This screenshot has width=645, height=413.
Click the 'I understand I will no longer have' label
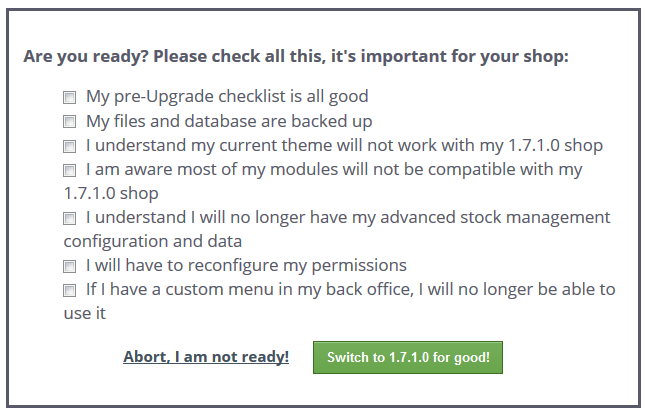tap(348, 218)
